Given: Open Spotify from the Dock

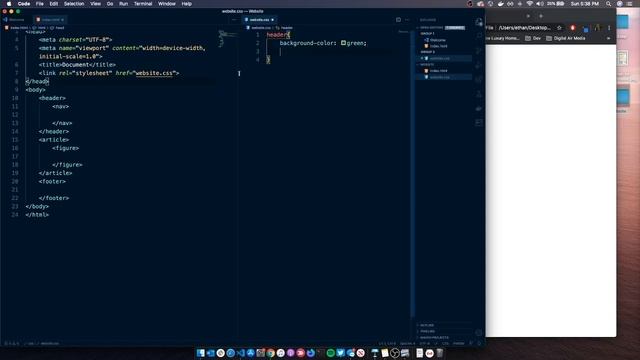Looking at the screenshot, I should 331,353.
